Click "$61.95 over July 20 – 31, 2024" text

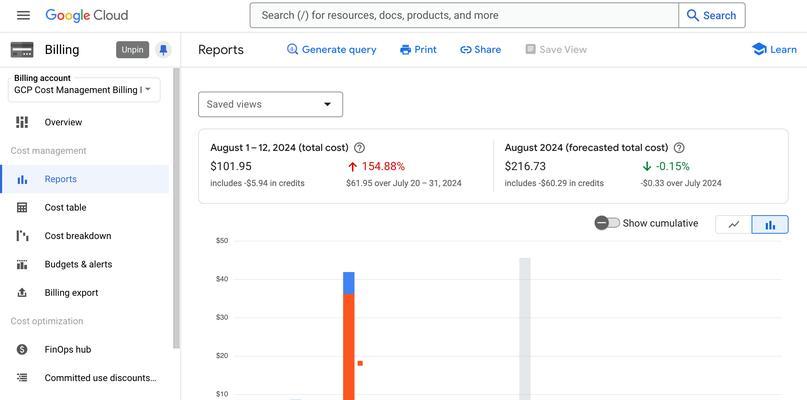(404, 183)
